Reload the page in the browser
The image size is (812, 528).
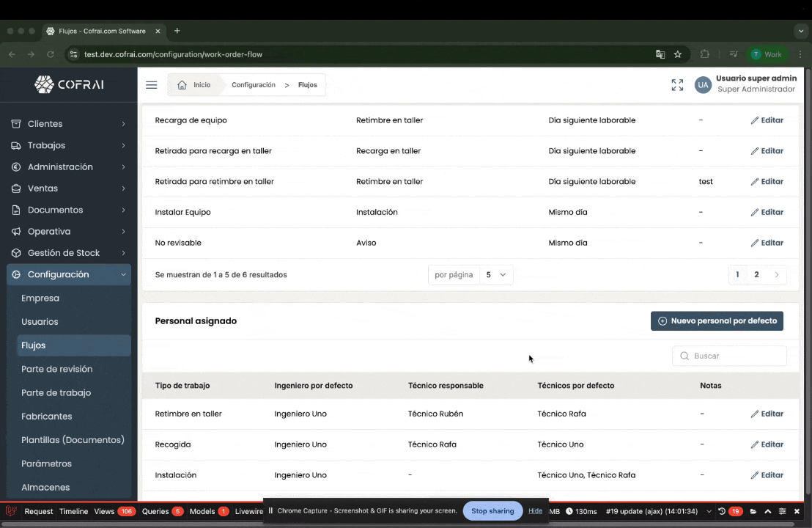[x=51, y=54]
